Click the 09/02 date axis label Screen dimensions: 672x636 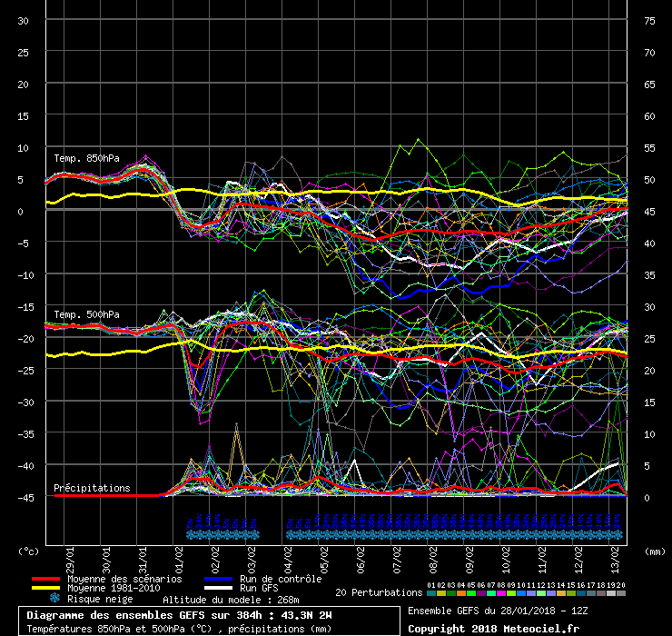tap(470, 560)
